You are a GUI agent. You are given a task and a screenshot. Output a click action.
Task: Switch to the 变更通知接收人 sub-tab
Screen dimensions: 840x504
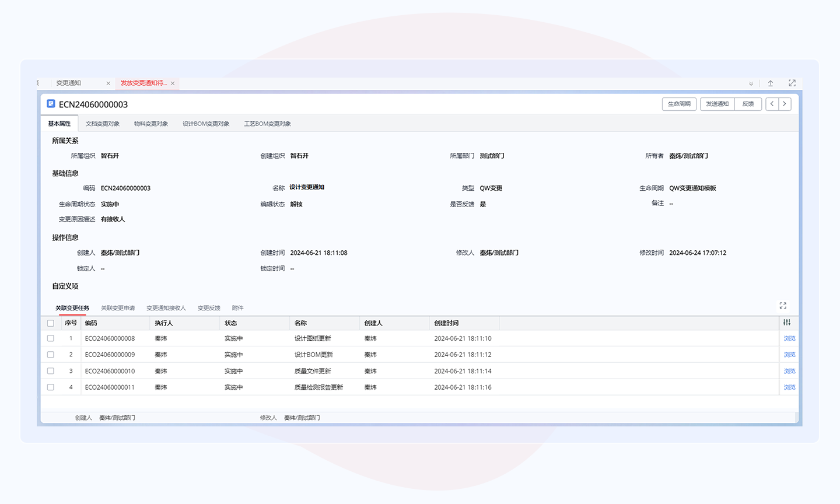(166, 308)
